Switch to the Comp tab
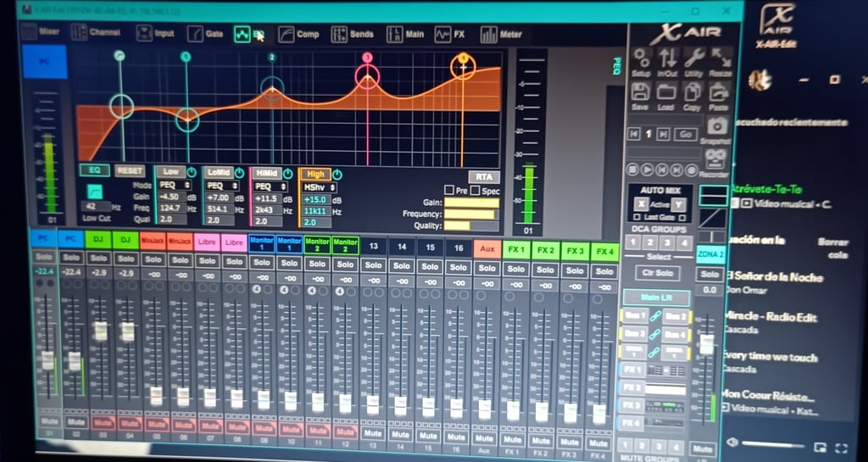Screen dimensions: 868x462 298,34
